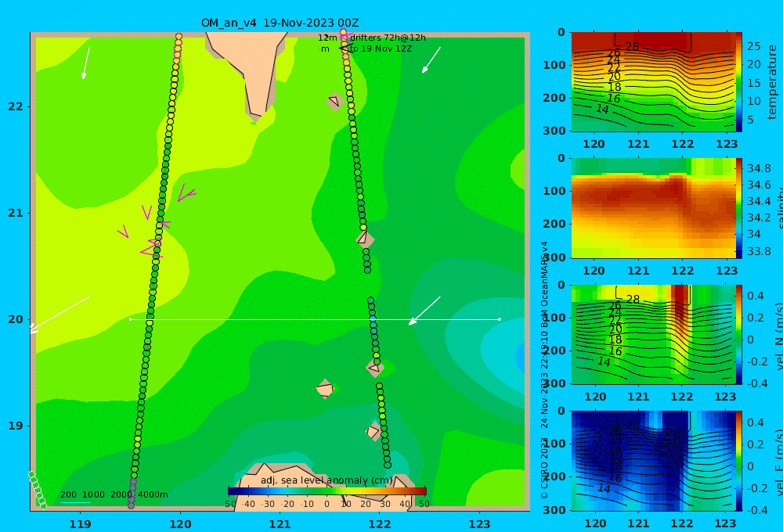Click the 14 contour label in temperature section
Screen dimensions: 783x532
click(603, 109)
